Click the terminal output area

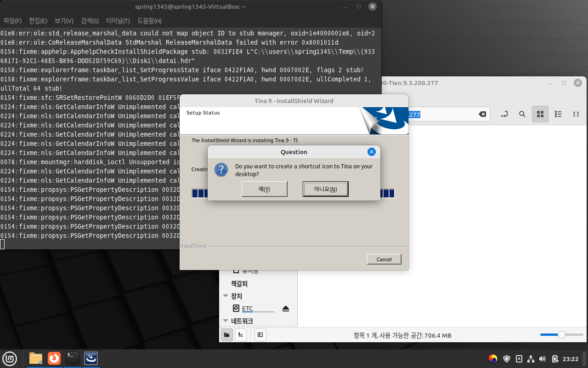pyautogui.click(x=90, y=138)
